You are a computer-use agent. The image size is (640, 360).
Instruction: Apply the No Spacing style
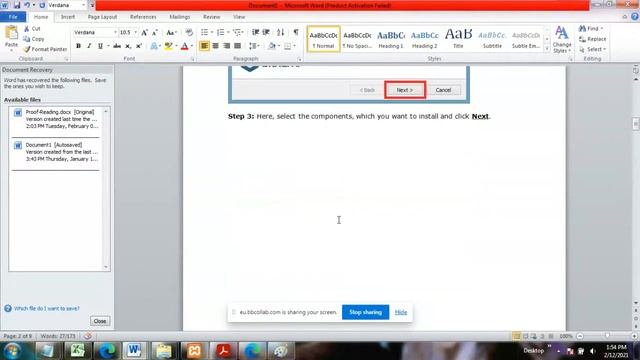tap(357, 39)
